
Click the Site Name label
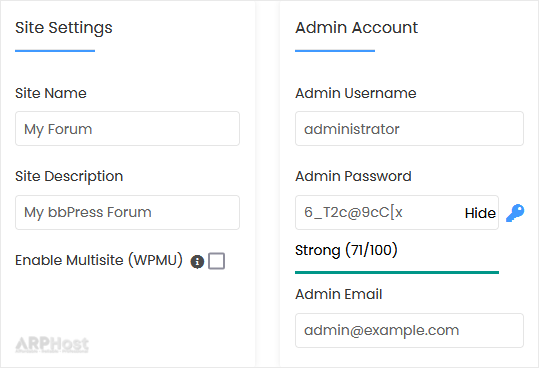(51, 93)
